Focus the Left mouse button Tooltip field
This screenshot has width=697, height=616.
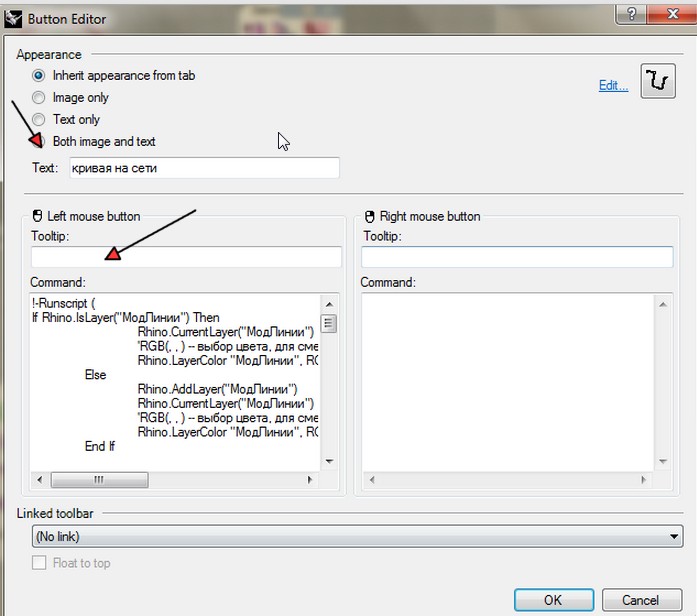[x=186, y=257]
